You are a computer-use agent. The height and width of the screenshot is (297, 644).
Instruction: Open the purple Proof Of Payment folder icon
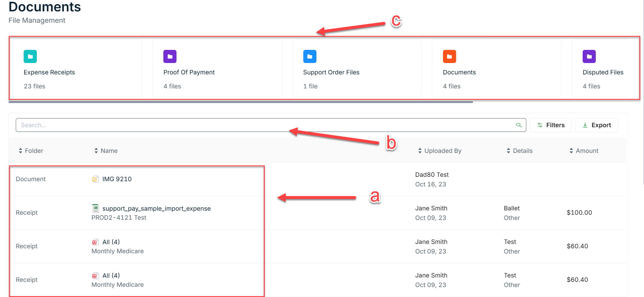[170, 57]
